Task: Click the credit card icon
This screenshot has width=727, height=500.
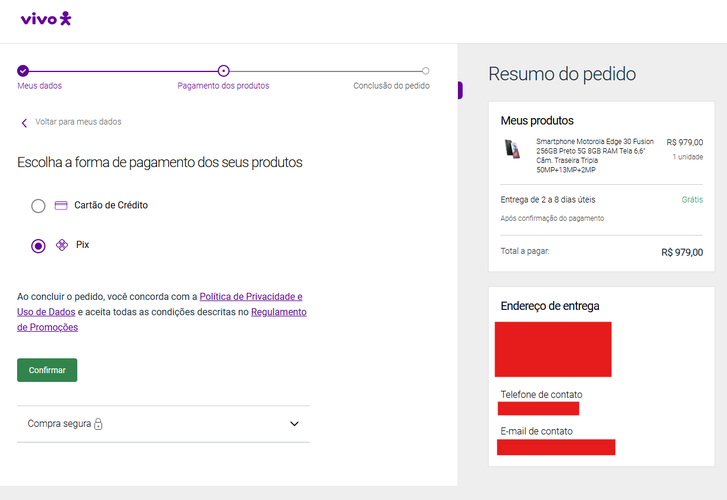Action: (x=61, y=205)
